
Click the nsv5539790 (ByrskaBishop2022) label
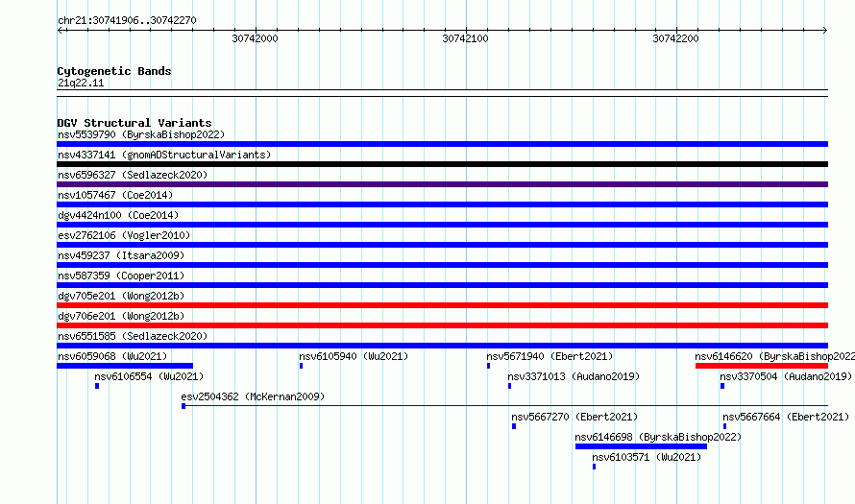141,134
